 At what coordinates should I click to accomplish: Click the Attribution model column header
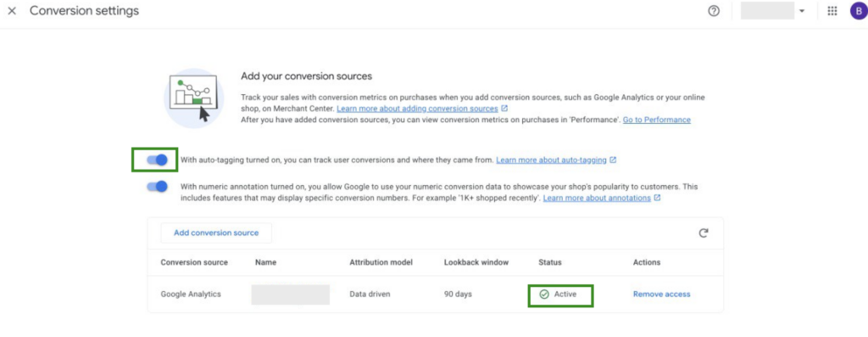pyautogui.click(x=381, y=262)
